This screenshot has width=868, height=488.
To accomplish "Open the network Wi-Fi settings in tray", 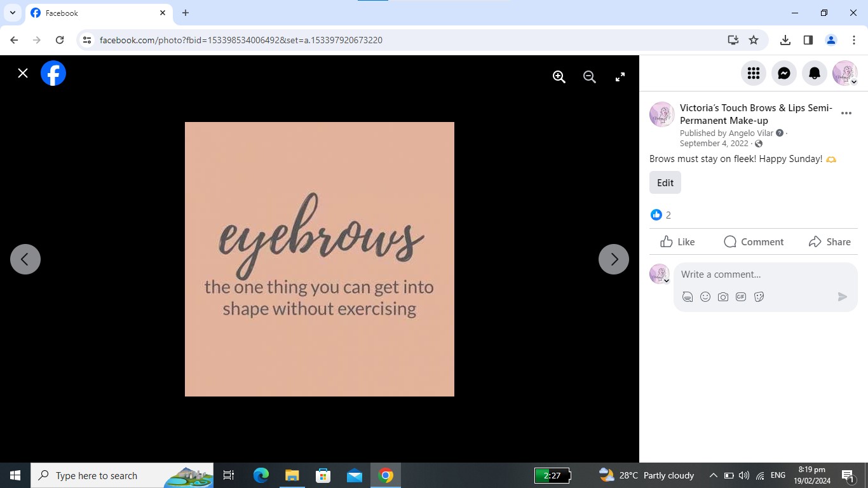I will [x=760, y=475].
